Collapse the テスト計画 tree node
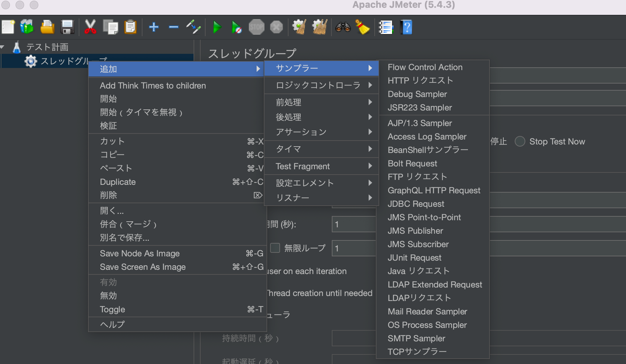Screen dimensions: 626x364 [2, 47]
